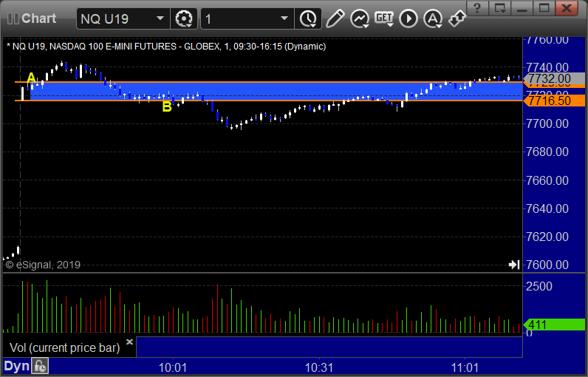Image resolution: width=588 pixels, height=377 pixels.
Task: Click the 7700.00 price axis label
Action: point(547,123)
